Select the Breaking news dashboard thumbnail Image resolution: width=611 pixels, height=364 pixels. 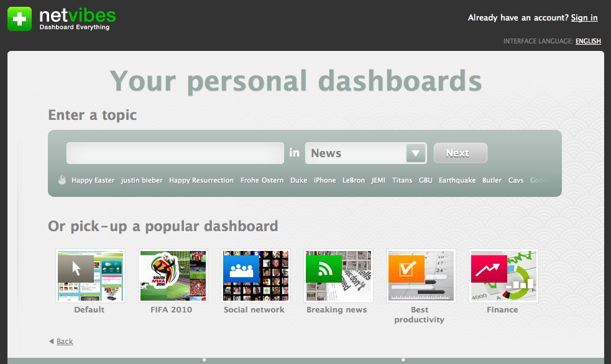coord(338,276)
